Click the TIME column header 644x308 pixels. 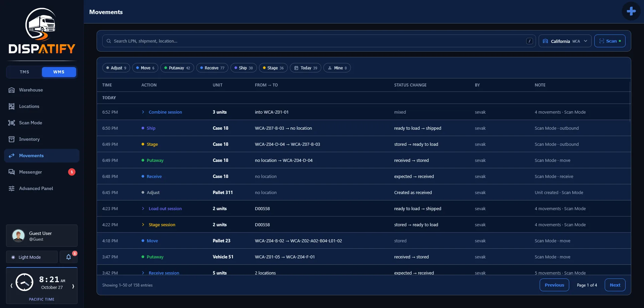(x=107, y=85)
